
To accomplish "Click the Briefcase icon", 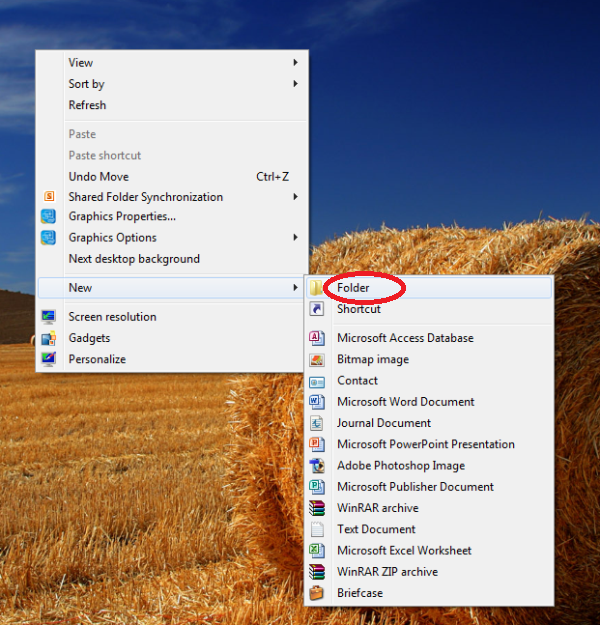I will tap(317, 593).
